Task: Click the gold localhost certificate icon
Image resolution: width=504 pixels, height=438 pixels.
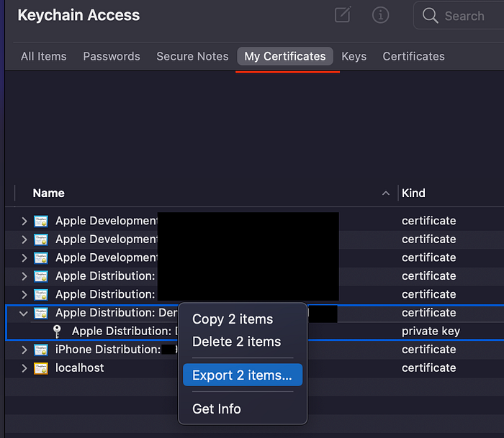Action: (x=41, y=368)
